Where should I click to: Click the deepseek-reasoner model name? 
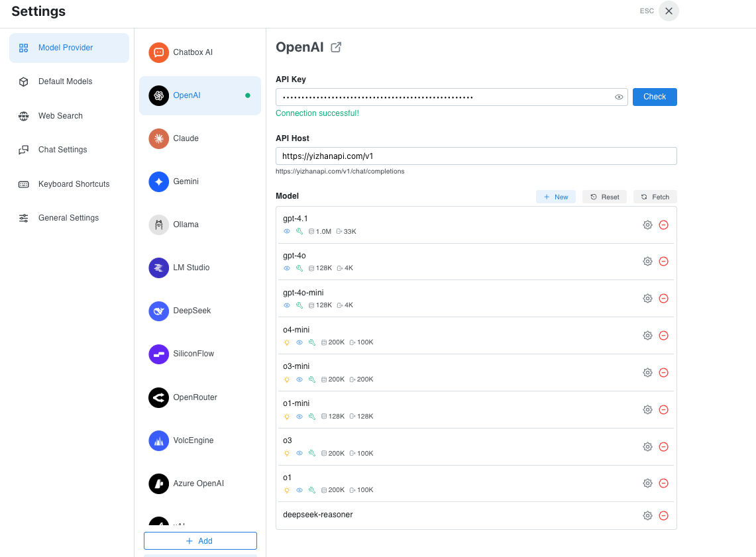click(318, 515)
